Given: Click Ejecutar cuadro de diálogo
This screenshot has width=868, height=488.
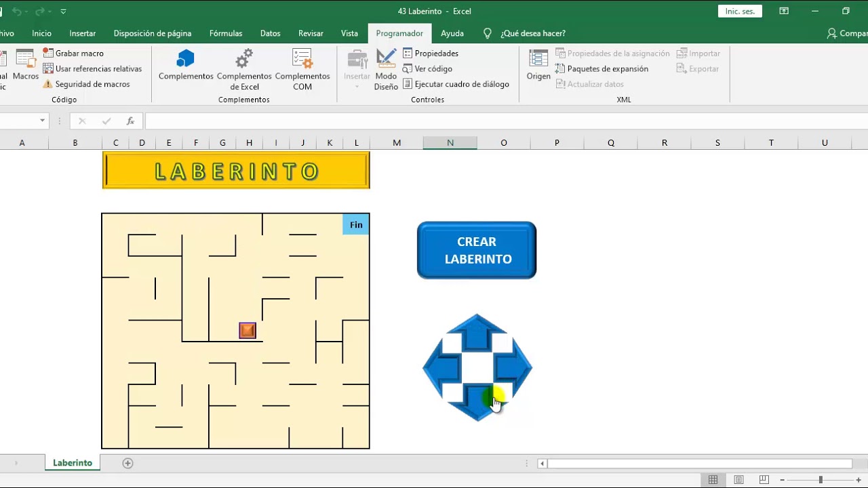Looking at the screenshot, I should (x=456, y=84).
